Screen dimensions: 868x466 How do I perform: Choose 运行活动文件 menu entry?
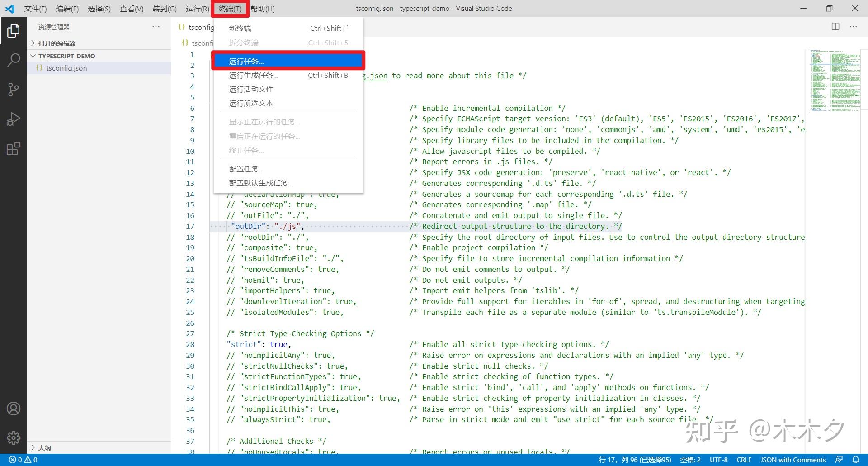coord(288,89)
